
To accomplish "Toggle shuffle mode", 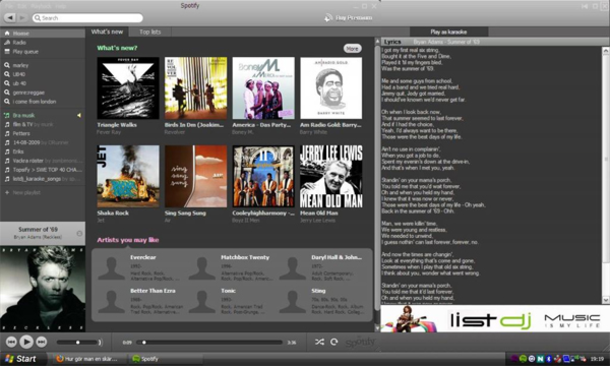I will [319, 342].
